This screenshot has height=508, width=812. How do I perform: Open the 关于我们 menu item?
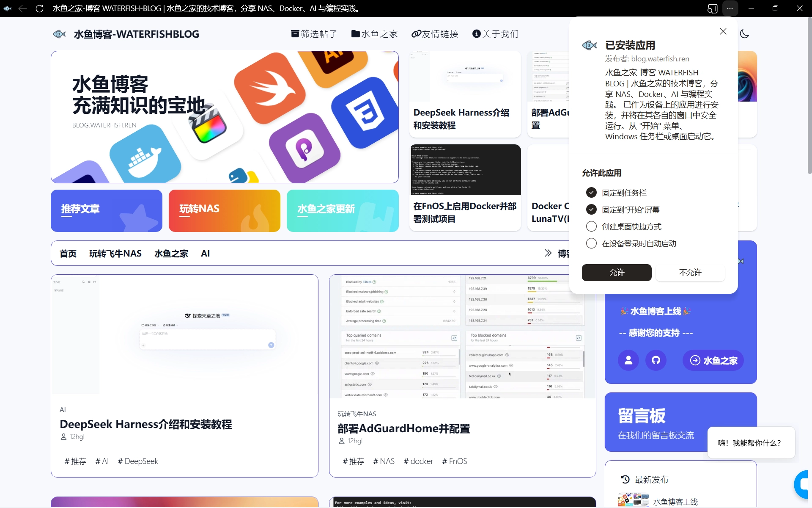tap(495, 34)
